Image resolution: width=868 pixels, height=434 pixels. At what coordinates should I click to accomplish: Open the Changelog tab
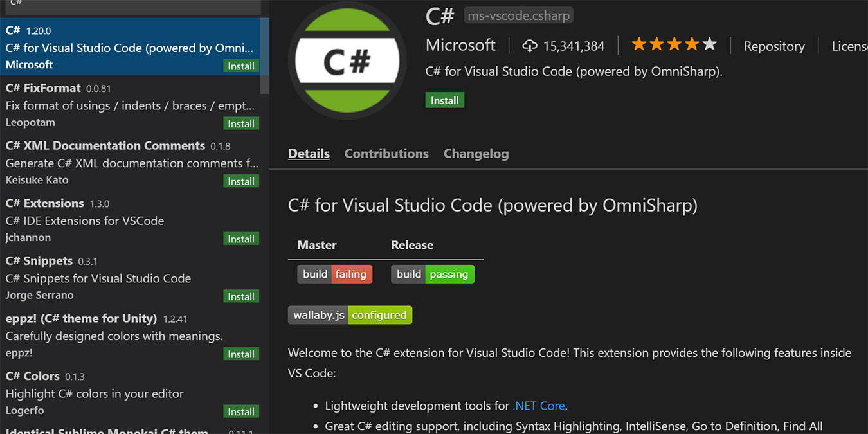476,154
